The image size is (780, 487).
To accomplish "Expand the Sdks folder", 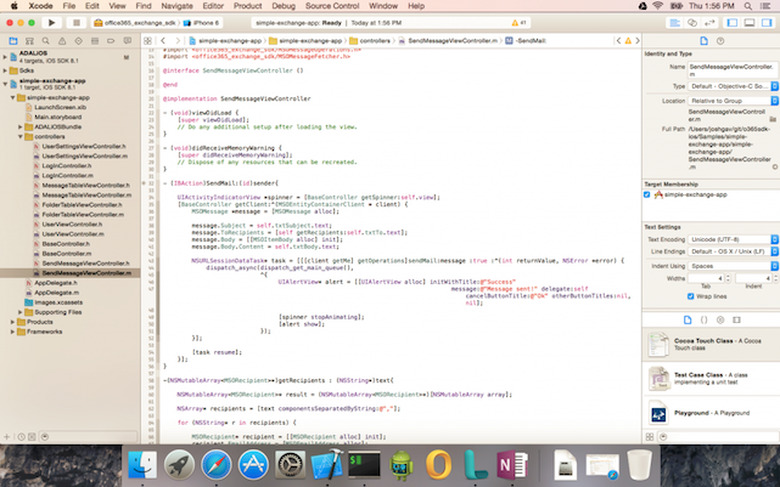I will tap(5, 71).
